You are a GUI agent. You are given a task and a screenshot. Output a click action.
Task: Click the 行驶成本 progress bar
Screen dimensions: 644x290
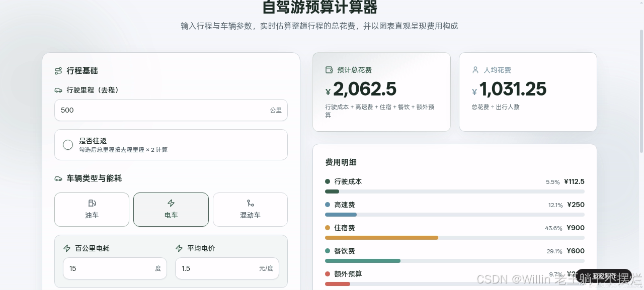pyautogui.click(x=455, y=191)
